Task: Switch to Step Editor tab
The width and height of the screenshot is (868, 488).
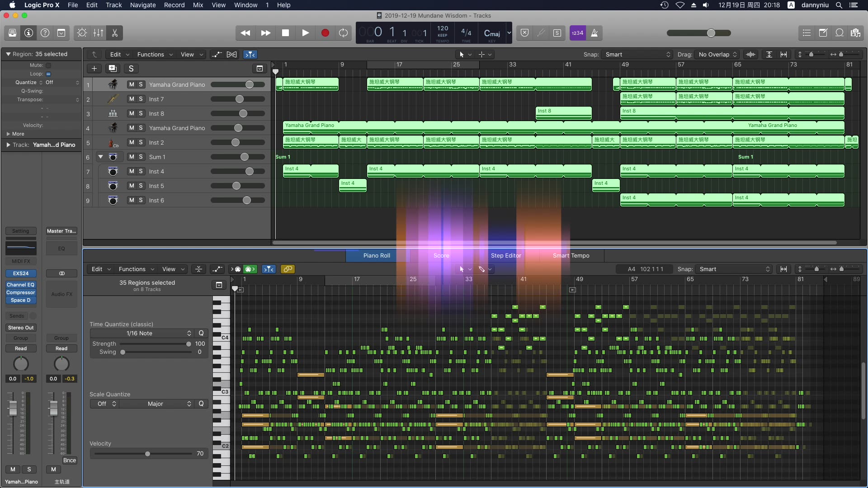Action: pos(506,255)
